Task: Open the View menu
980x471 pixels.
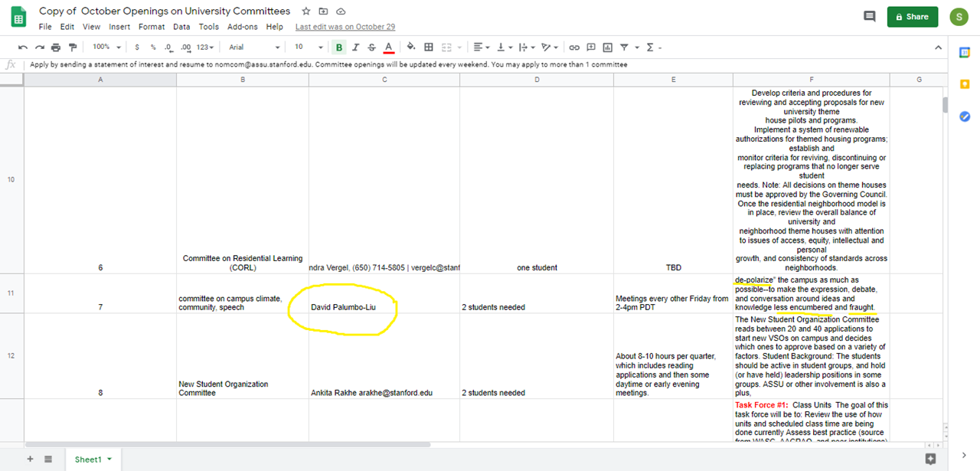Action: coord(91,27)
